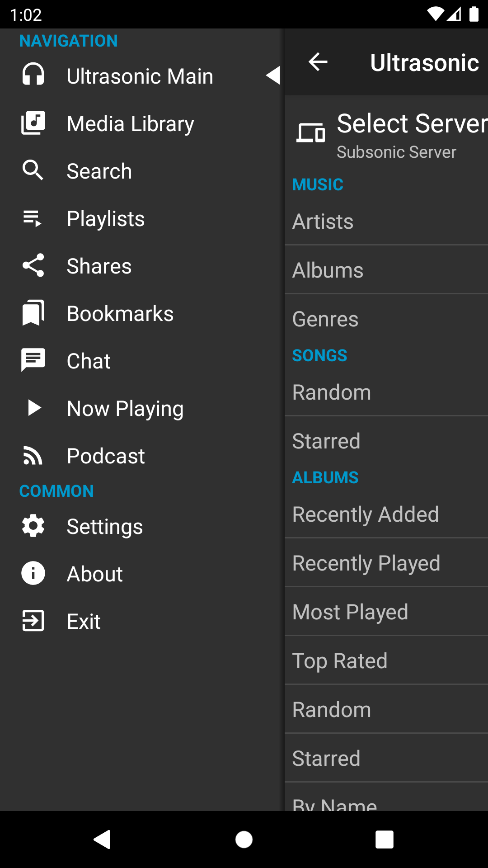Open Media Library via its music icon
This screenshot has height=868, width=488.
(33, 123)
